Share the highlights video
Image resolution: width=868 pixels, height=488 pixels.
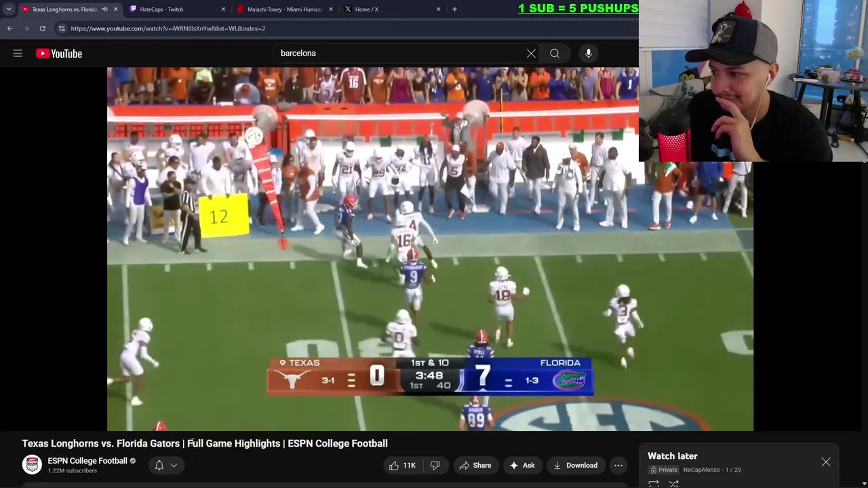[475, 466]
